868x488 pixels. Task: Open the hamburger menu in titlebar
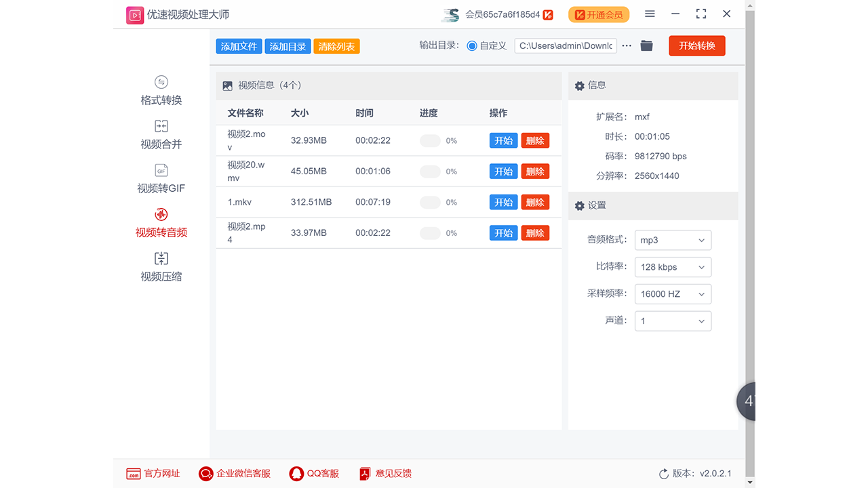coord(650,14)
